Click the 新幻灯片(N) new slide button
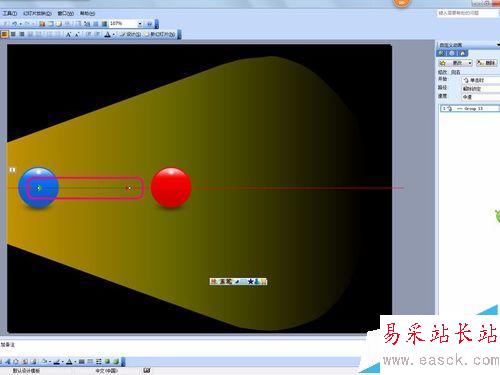The width and height of the screenshot is (500, 375). (160, 34)
